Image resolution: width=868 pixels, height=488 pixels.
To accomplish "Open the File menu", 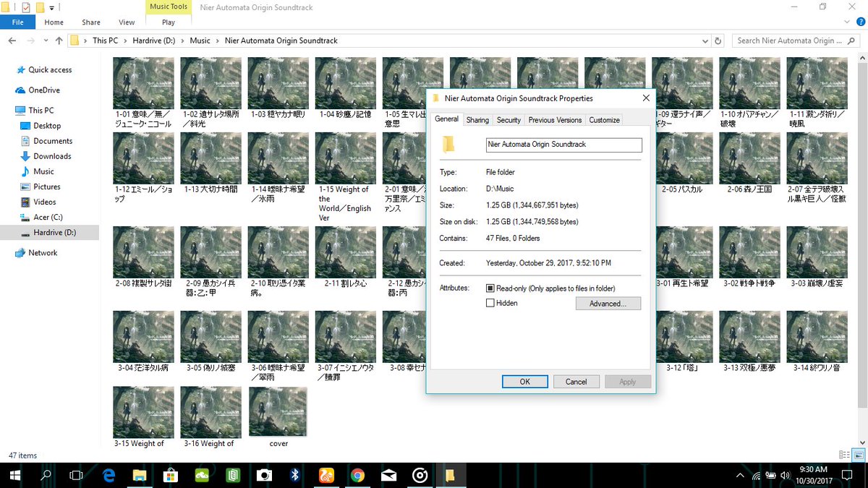I will pos(17,22).
